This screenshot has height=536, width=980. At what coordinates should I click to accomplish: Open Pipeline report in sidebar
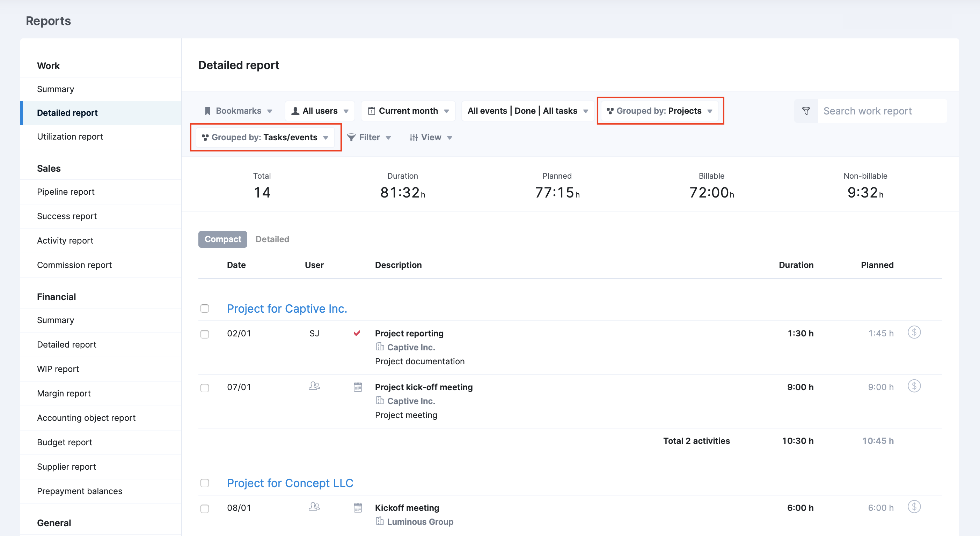(x=101, y=192)
